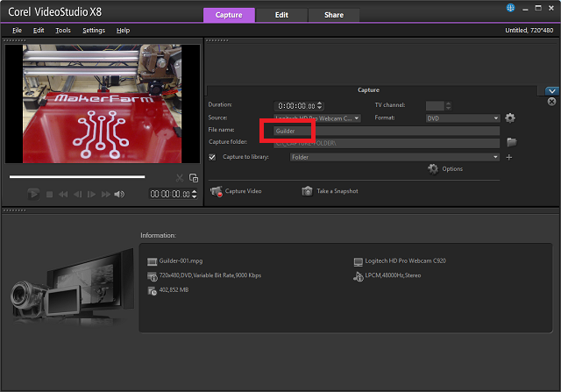Click the Play button under preview
Screen dimensions: 561x392
(x=33, y=194)
